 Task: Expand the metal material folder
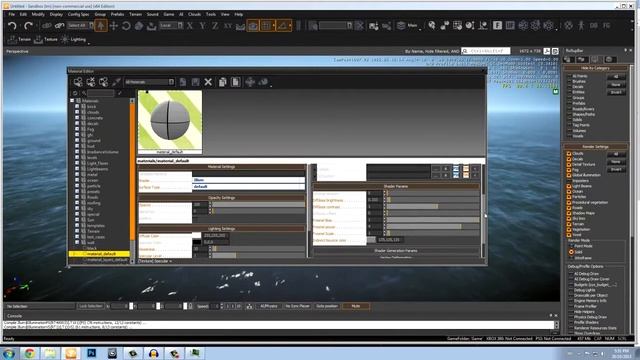77,174
